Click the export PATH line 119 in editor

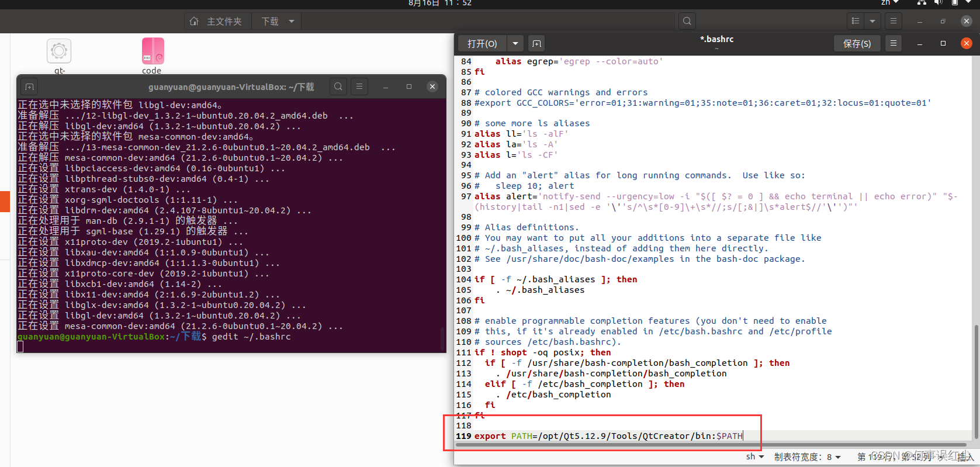pos(608,436)
